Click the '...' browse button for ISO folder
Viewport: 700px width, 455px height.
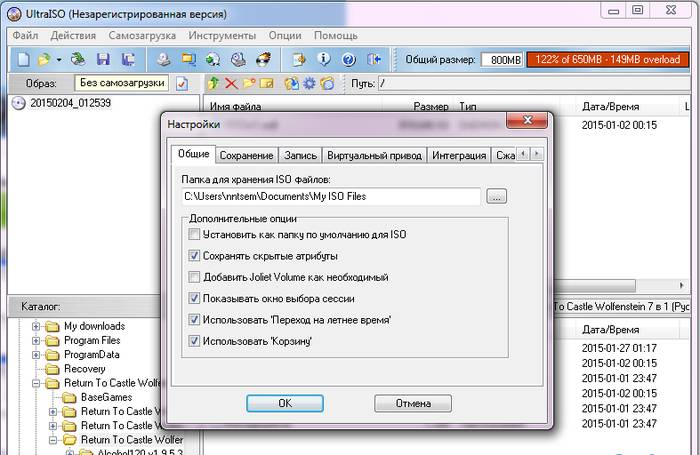click(x=496, y=196)
